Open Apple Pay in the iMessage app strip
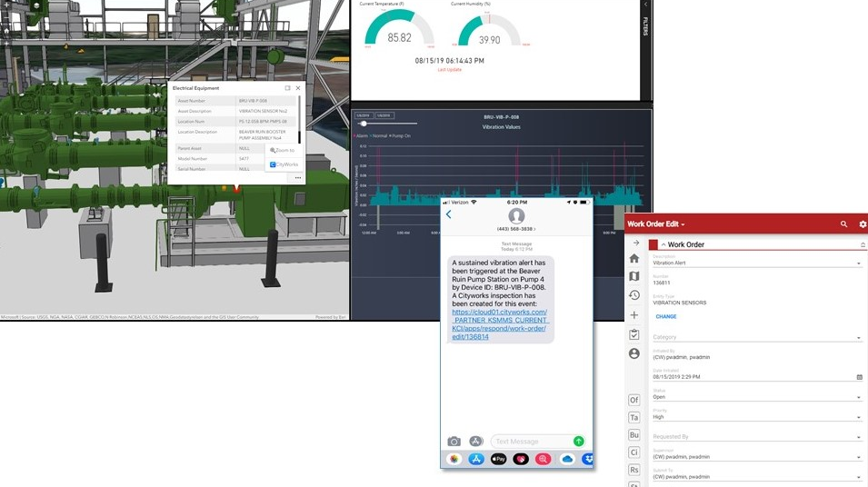Image resolution: width=868 pixels, height=487 pixels. 499,459
